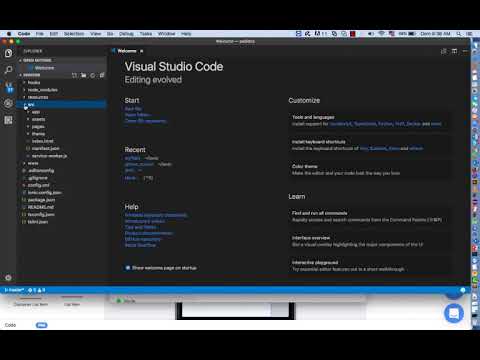This screenshot has height=360, width=480.
Task: Click the New file link under Start
Action: click(133, 109)
